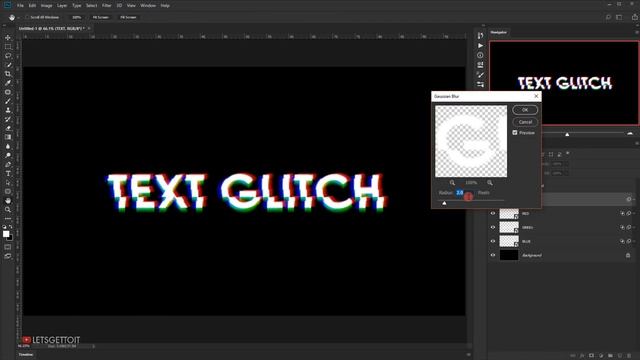This screenshot has width=640, height=360.
Task: Open the Brush settings panel icon
Action: 480,75
